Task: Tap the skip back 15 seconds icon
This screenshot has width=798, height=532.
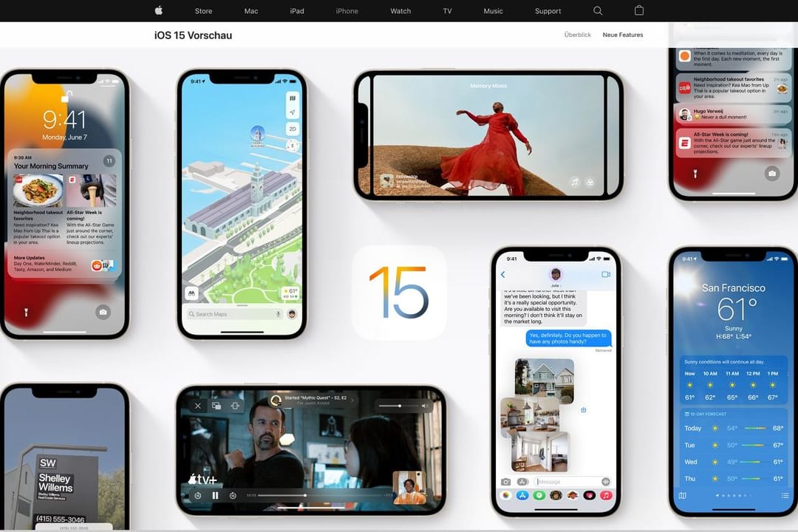Action: pos(197,495)
